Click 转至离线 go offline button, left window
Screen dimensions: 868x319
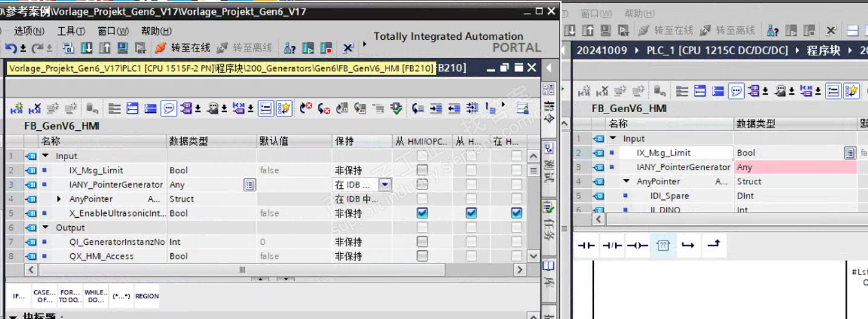(244, 48)
